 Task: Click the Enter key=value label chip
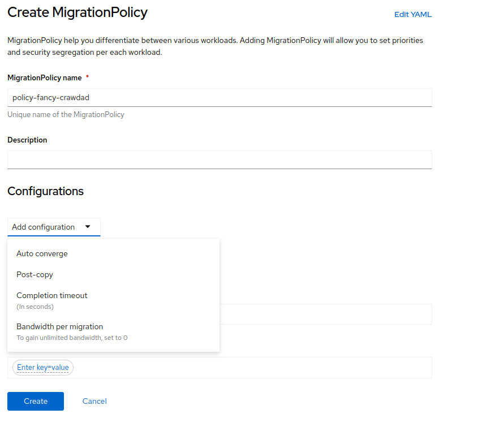(43, 368)
